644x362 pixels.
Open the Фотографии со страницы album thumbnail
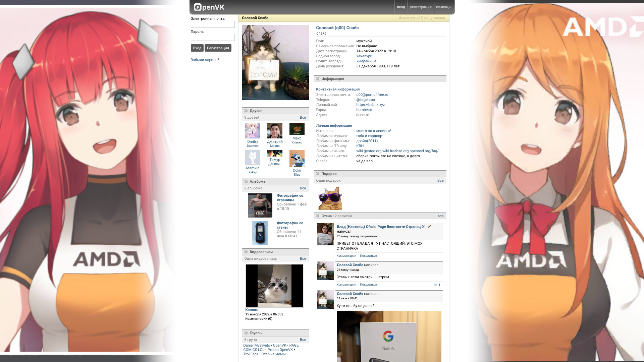click(260, 205)
